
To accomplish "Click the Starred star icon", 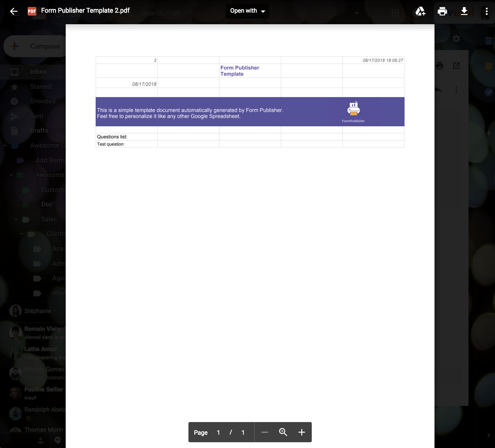I will 14,87.
